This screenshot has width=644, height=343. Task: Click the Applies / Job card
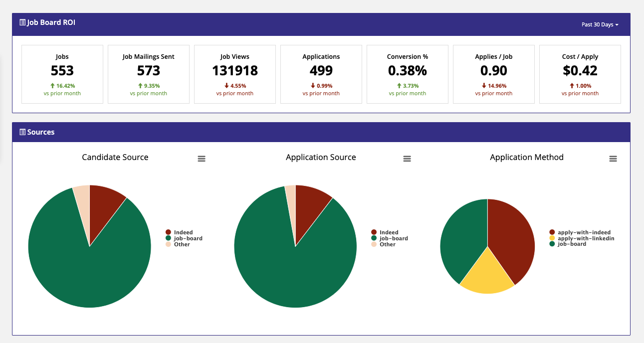[x=494, y=74]
